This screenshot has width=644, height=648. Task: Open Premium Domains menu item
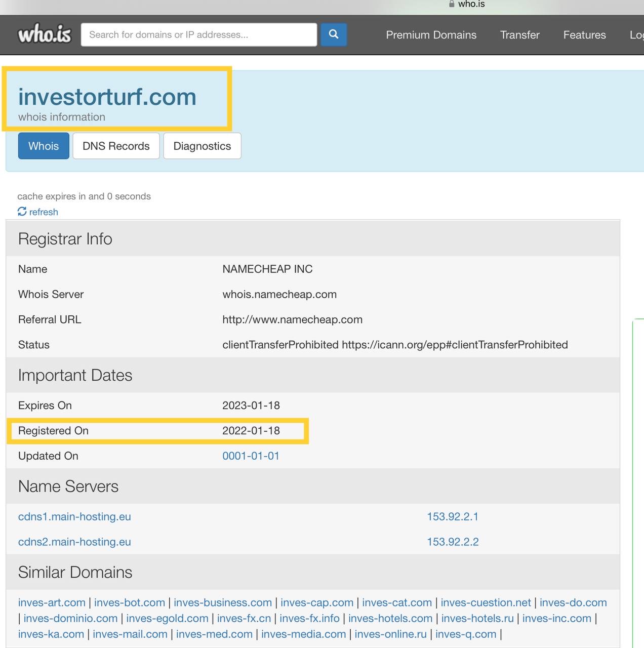(431, 35)
